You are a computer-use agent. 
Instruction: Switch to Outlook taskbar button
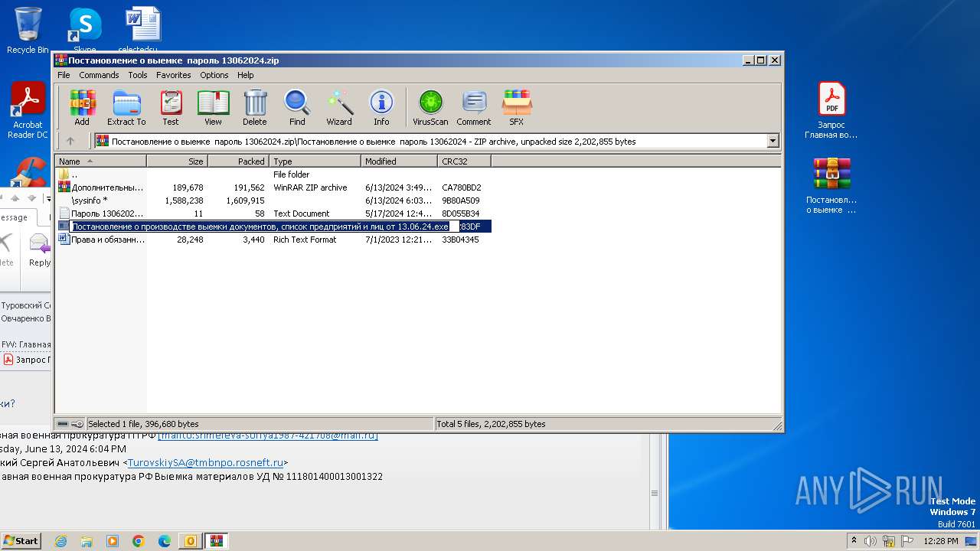[x=191, y=541]
